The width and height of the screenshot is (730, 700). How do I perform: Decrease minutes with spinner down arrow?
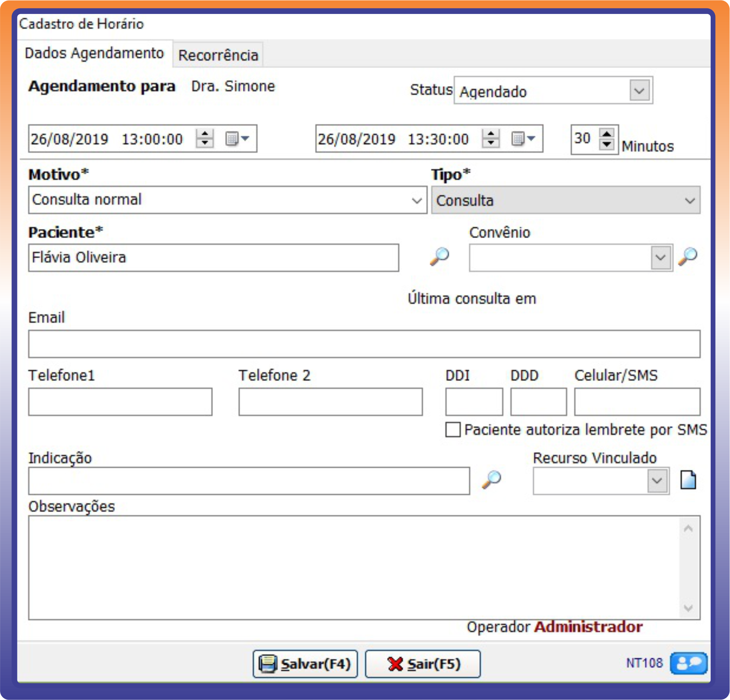(607, 144)
